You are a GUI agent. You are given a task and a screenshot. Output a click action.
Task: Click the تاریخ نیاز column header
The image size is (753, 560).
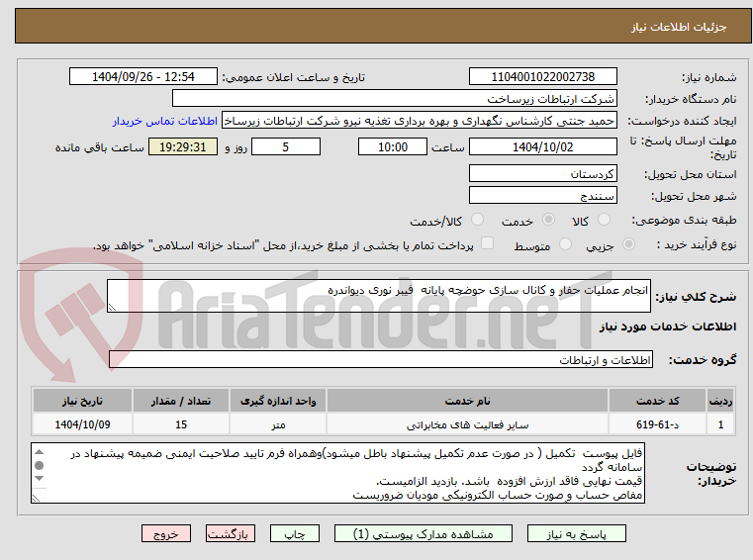click(x=82, y=401)
